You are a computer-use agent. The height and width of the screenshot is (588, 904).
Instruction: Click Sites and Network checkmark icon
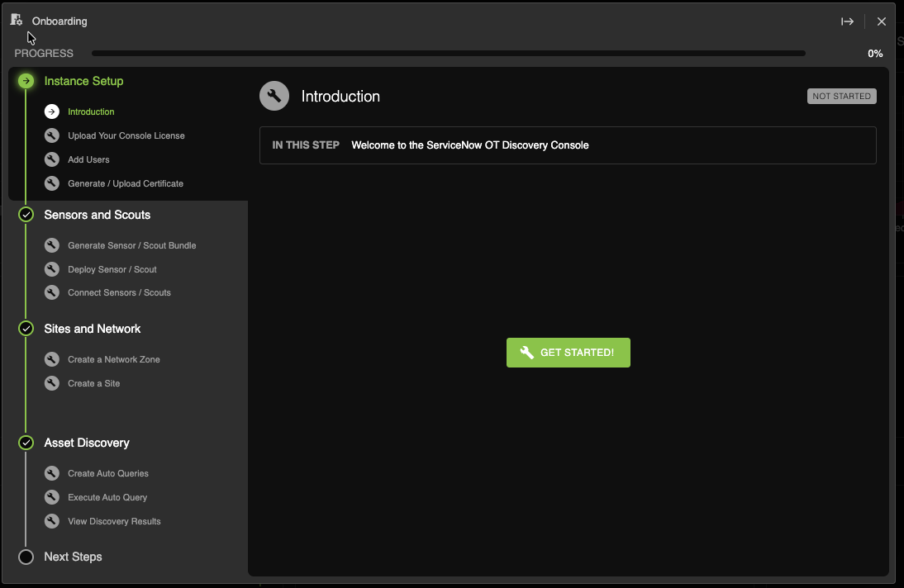click(x=26, y=329)
